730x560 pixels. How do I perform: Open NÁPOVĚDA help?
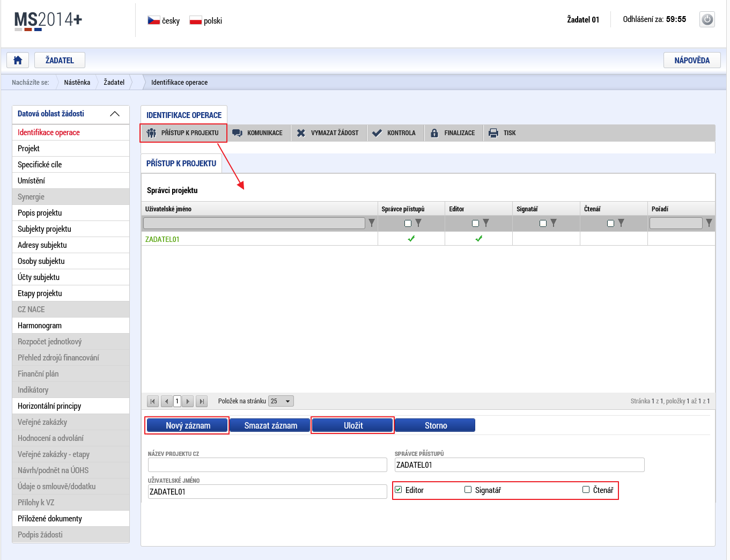pyautogui.click(x=692, y=60)
